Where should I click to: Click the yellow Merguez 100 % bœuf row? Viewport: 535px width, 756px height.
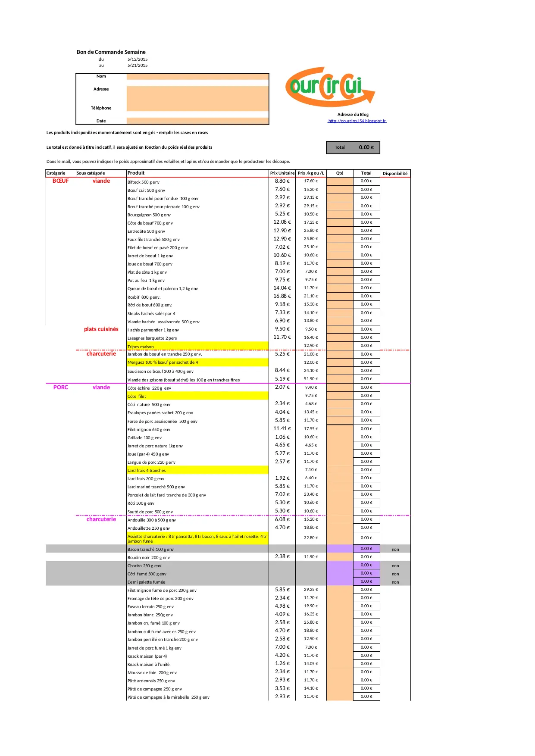pos(197,362)
